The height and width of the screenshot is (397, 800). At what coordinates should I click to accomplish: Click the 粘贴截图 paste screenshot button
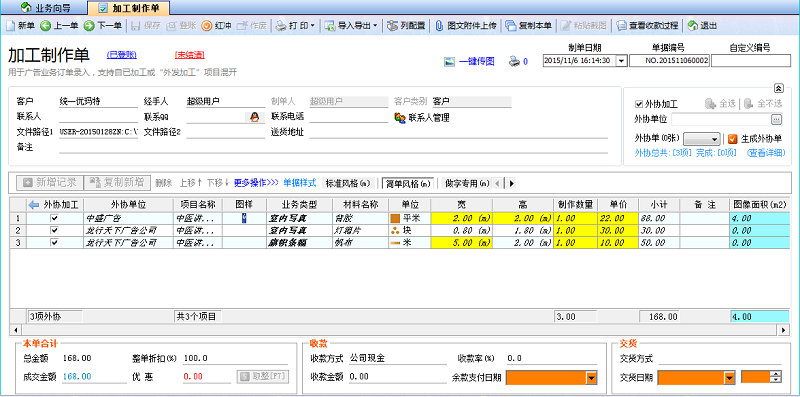584,26
